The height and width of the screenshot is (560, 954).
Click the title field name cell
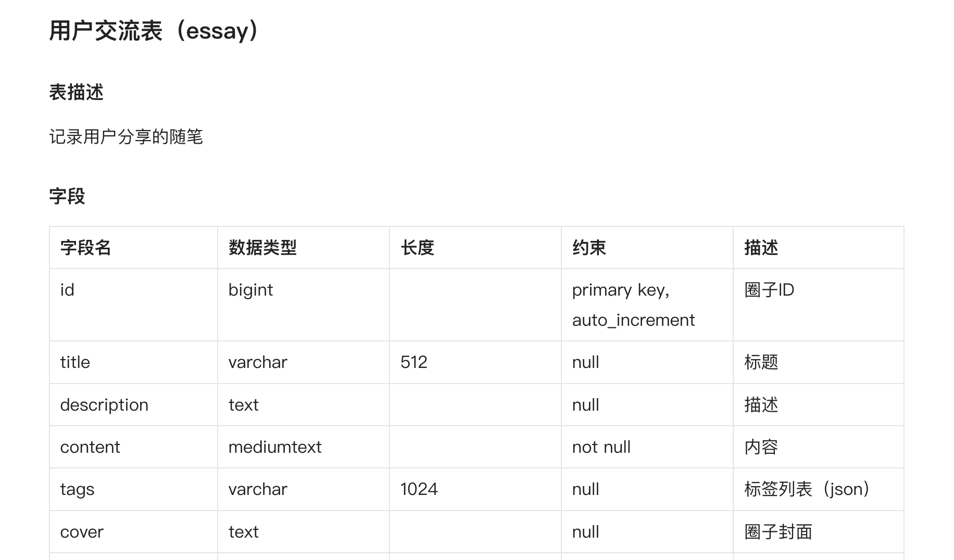(x=75, y=362)
